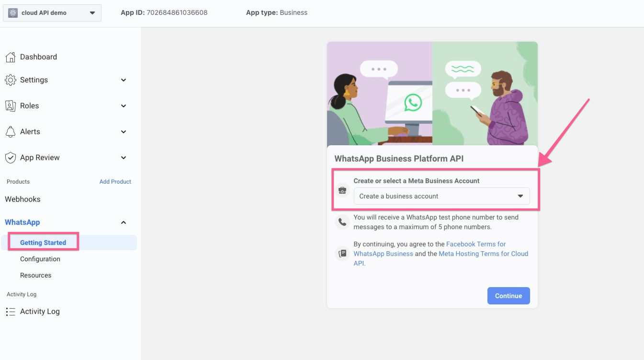Click the App type: Business text
The height and width of the screenshot is (360, 644).
tap(277, 13)
